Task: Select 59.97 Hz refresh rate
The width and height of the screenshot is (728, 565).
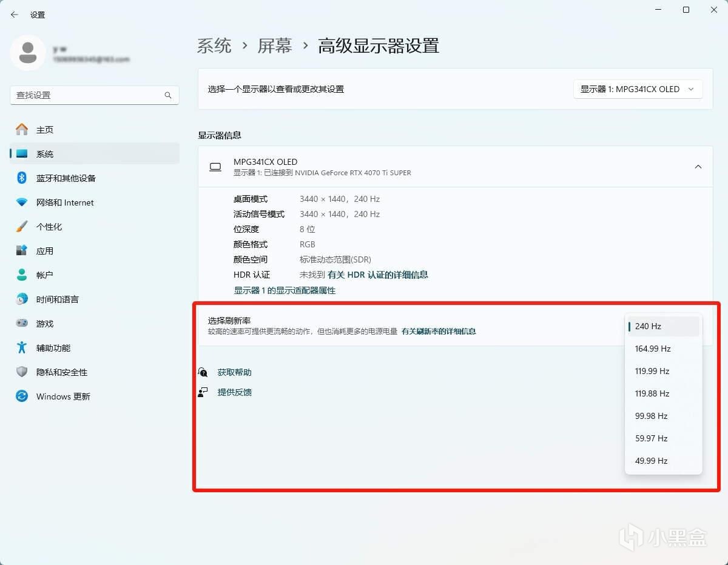Action: click(x=663, y=438)
